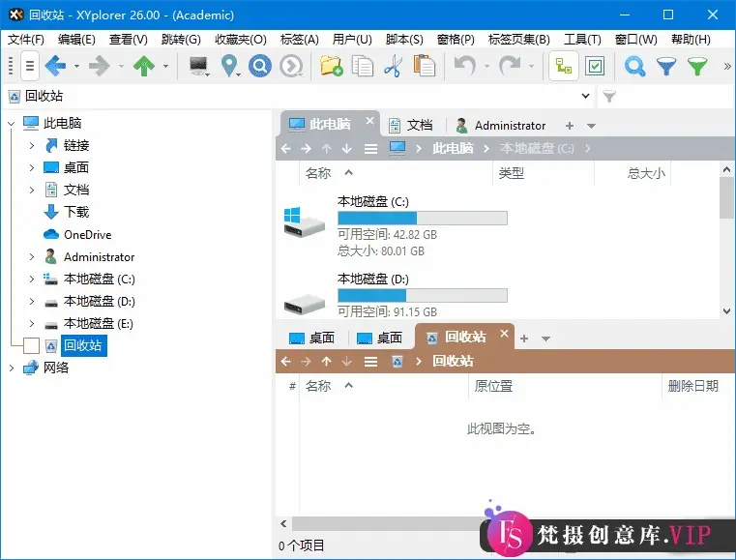736x560 pixels.
Task: Go up one level in lower pane breadcrumb
Action: (327, 362)
